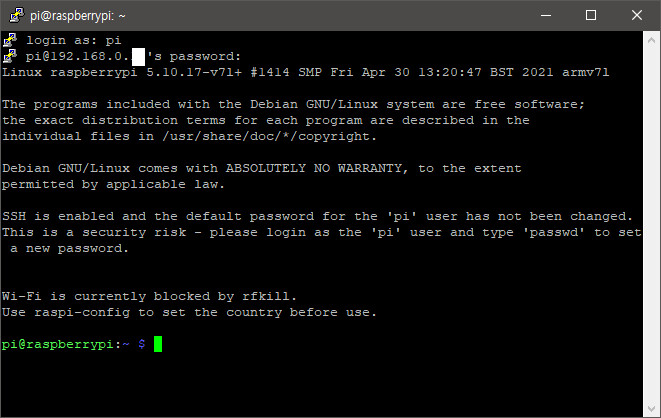This screenshot has height=418, width=661.
Task: Minimize the PuTTY terminal window
Action: 544,15
